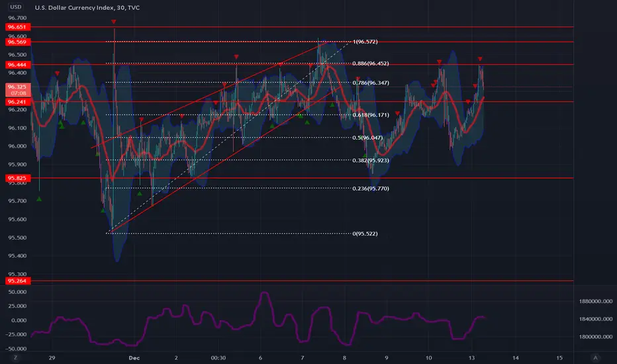Image resolution: width=617 pixels, height=364 pixels.
Task: Select the 95.264 red price label
Action: 17,281
